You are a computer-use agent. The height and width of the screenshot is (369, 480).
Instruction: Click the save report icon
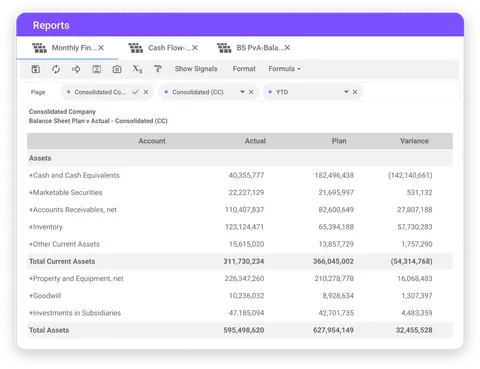pos(36,69)
